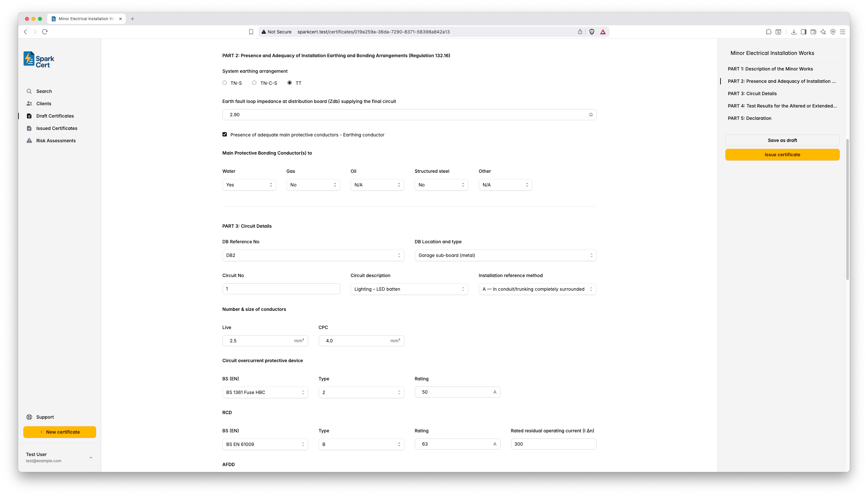The width and height of the screenshot is (868, 496).
Task: Open Issued Certificates
Action: (57, 128)
